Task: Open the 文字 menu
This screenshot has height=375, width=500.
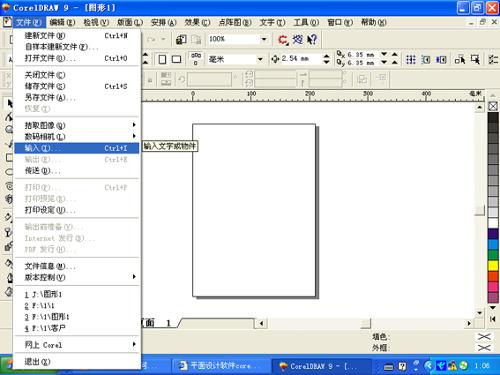Action: pos(272,22)
